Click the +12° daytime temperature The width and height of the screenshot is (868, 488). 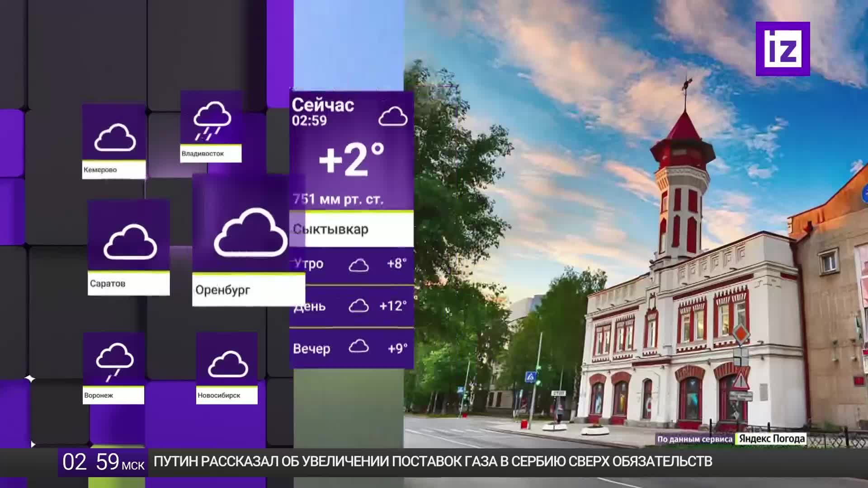pos(393,306)
